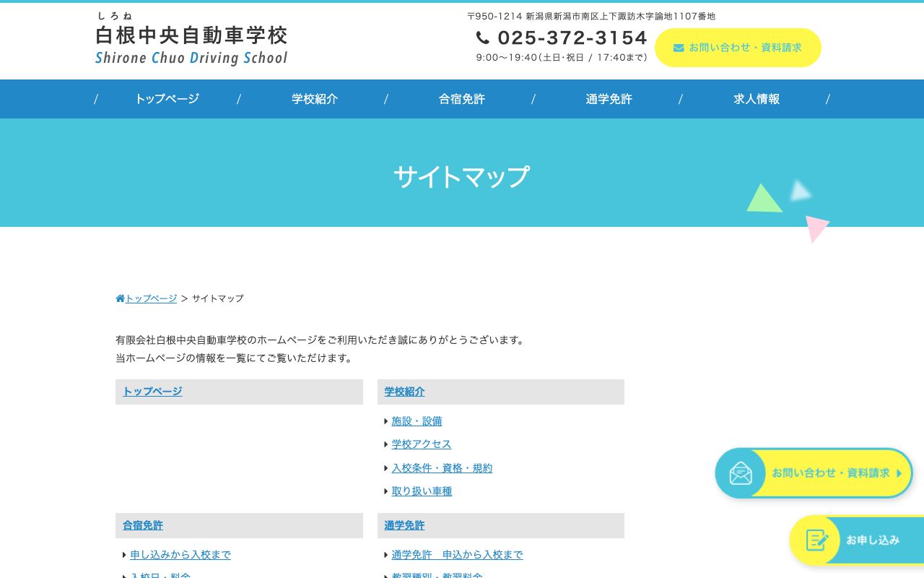Click the 白根中央自動車学校 logo
The image size is (924, 578).
191,36
